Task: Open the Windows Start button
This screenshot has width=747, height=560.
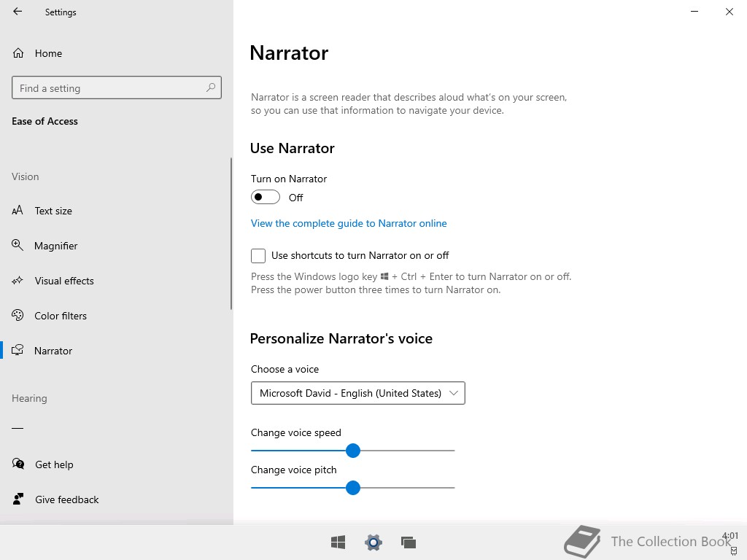Action: tap(338, 542)
